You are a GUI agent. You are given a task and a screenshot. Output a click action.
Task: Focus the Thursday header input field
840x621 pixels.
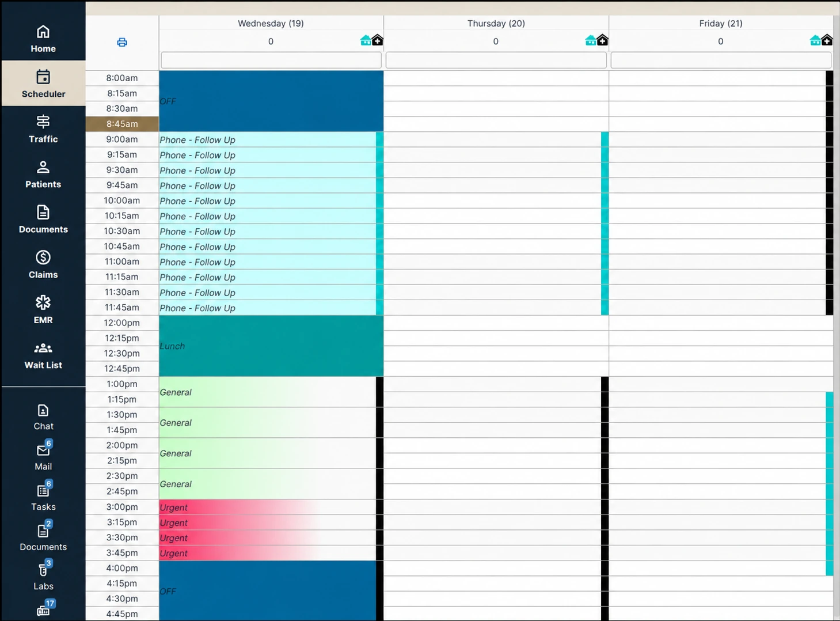click(x=496, y=60)
